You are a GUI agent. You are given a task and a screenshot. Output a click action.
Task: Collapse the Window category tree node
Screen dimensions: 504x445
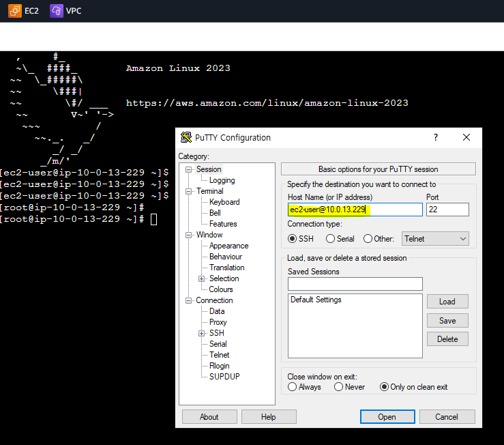pyautogui.click(x=189, y=235)
